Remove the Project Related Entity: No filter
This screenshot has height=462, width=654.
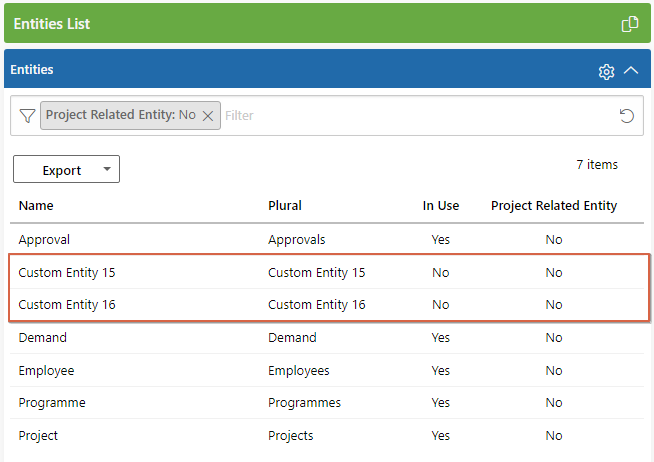(208, 116)
